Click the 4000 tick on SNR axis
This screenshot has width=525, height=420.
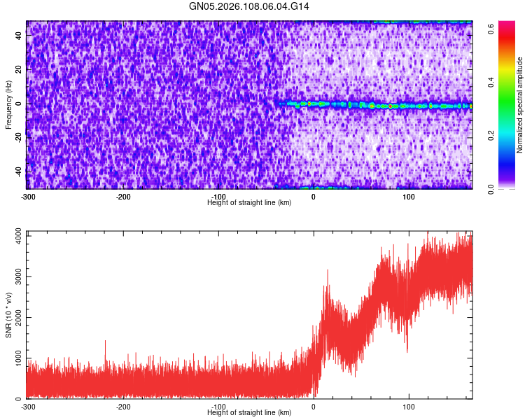pyautogui.click(x=18, y=236)
